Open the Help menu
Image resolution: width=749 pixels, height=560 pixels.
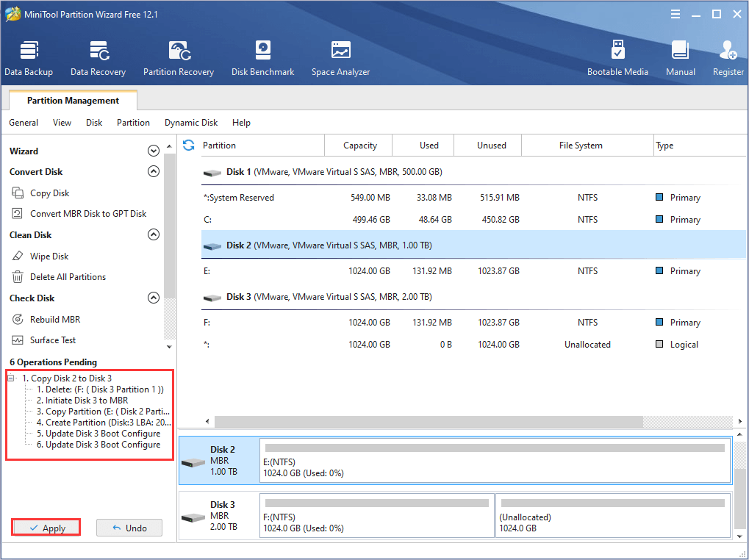tap(241, 123)
